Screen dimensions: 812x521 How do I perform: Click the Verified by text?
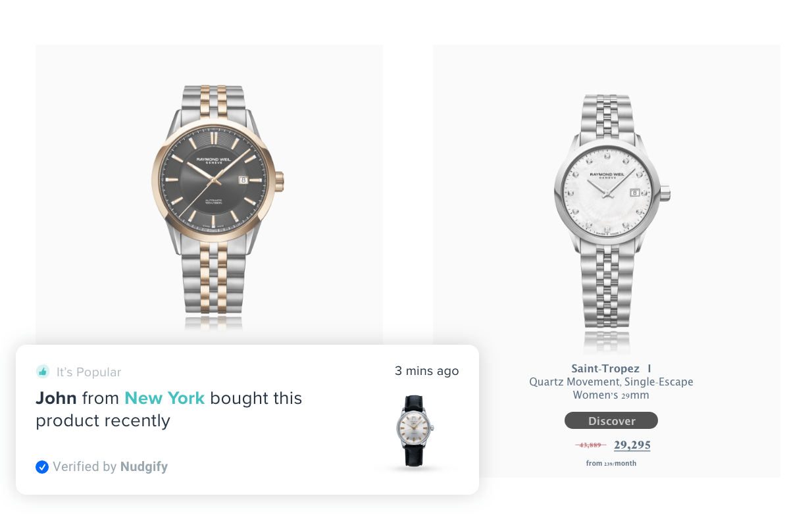pyautogui.click(x=85, y=467)
